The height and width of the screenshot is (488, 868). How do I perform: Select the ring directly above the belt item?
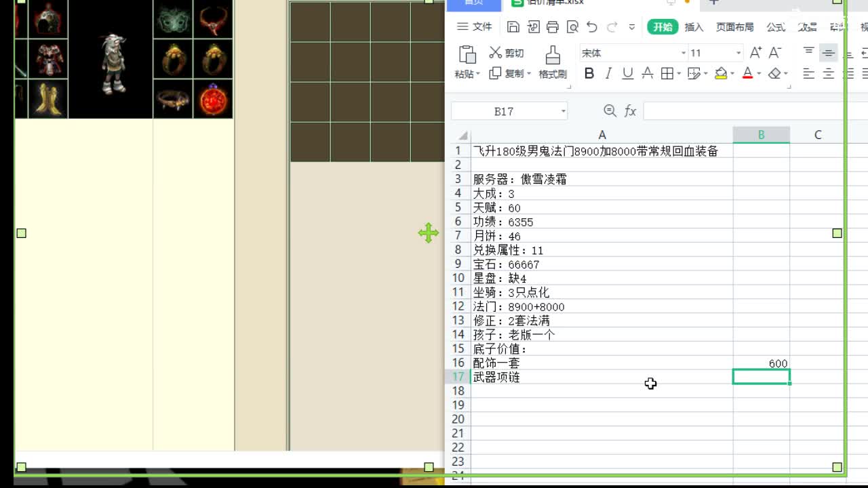(x=173, y=58)
